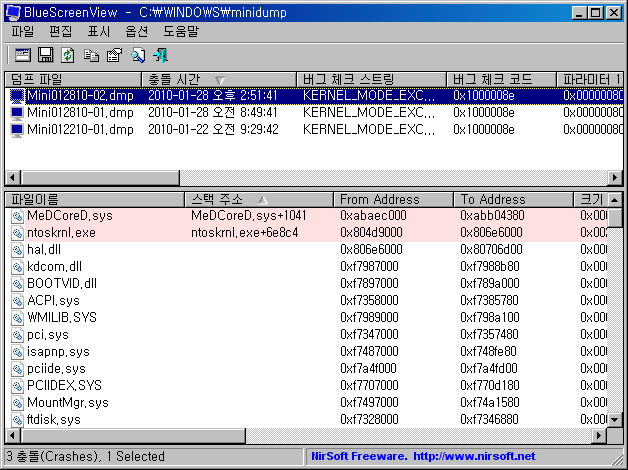628x470 pixels.
Task: Open the 표시 menu
Action: pyautogui.click(x=99, y=31)
